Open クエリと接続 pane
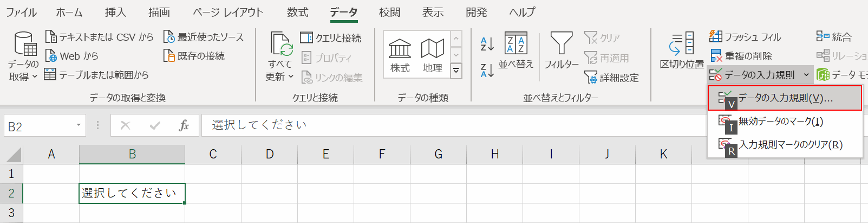Image resolution: width=868 pixels, height=223 pixels. (331, 37)
